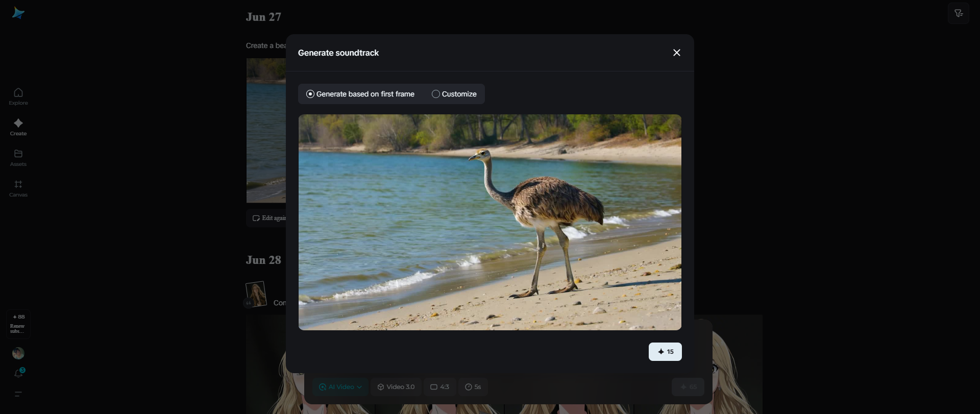The image size is (980, 414).
Task: Open the Assets folder in sidebar
Action: pyautogui.click(x=18, y=157)
